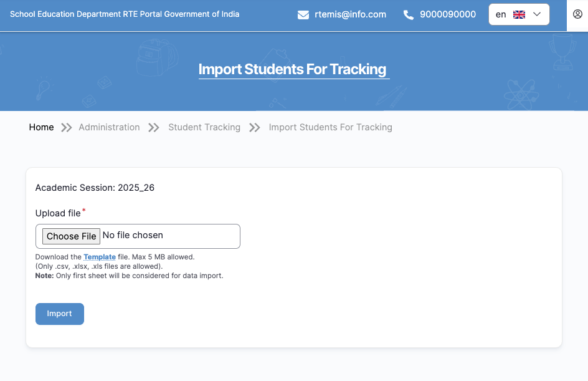Click the double chevron after Administration
The height and width of the screenshot is (381, 588).
click(x=154, y=128)
